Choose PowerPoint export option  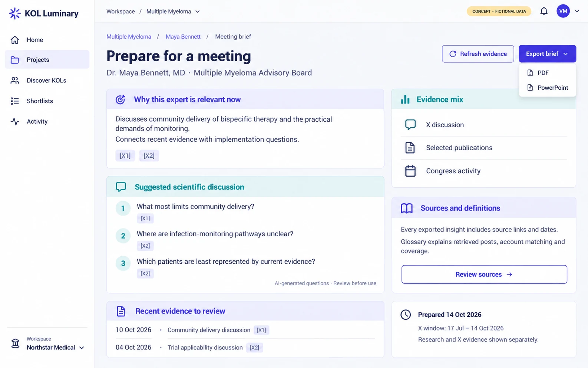coord(548,88)
